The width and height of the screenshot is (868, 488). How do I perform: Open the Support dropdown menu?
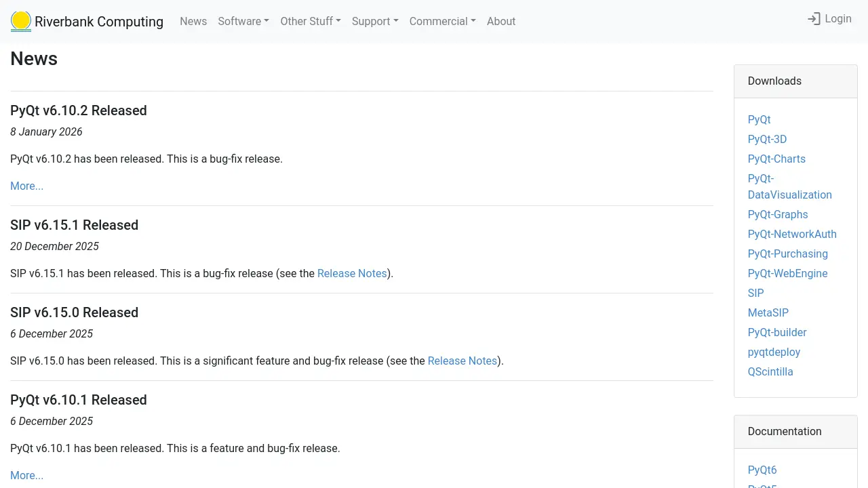[x=375, y=21]
